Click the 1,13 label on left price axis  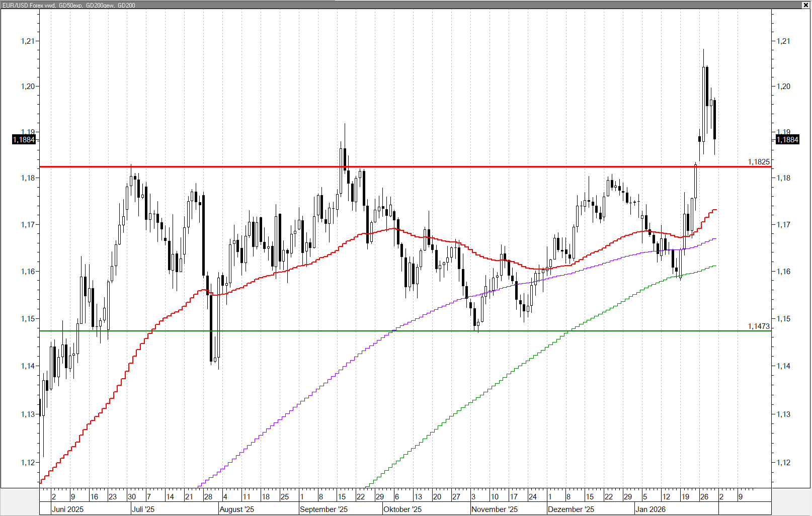pyautogui.click(x=28, y=414)
